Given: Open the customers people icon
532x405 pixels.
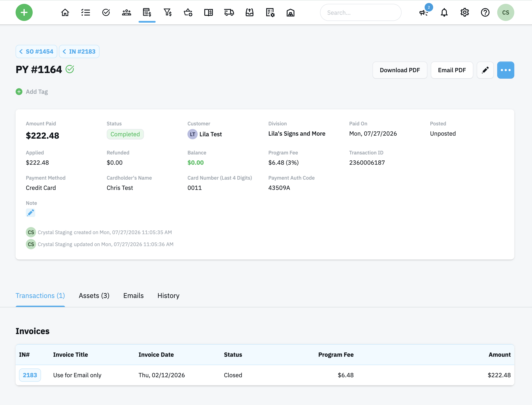Looking at the screenshot, I should 127,12.
